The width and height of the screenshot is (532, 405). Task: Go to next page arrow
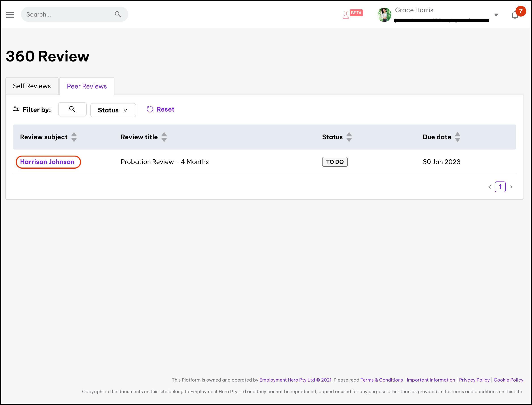tap(511, 187)
